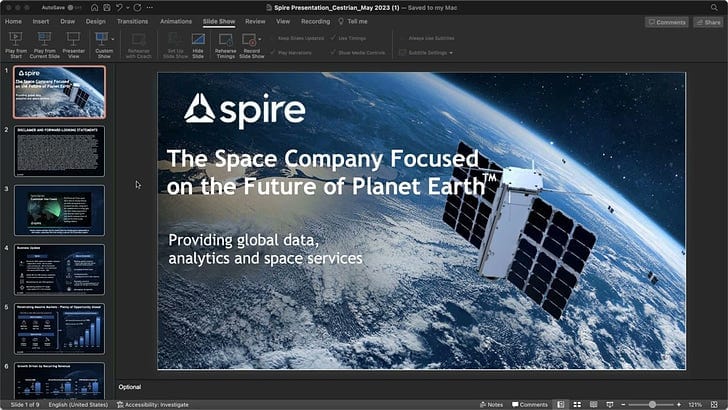728x410 pixels.
Task: Select slide 3 thumbnail with aurora image
Action: click(x=59, y=210)
